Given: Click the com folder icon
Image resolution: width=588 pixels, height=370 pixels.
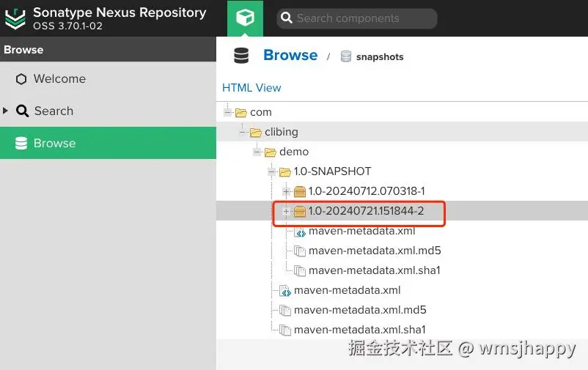Looking at the screenshot, I should 240,112.
